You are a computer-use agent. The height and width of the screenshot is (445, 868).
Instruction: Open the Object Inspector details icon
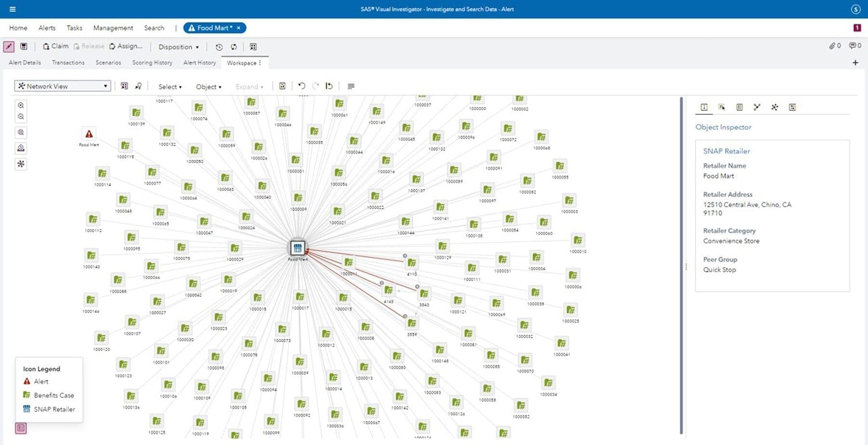[x=704, y=107]
